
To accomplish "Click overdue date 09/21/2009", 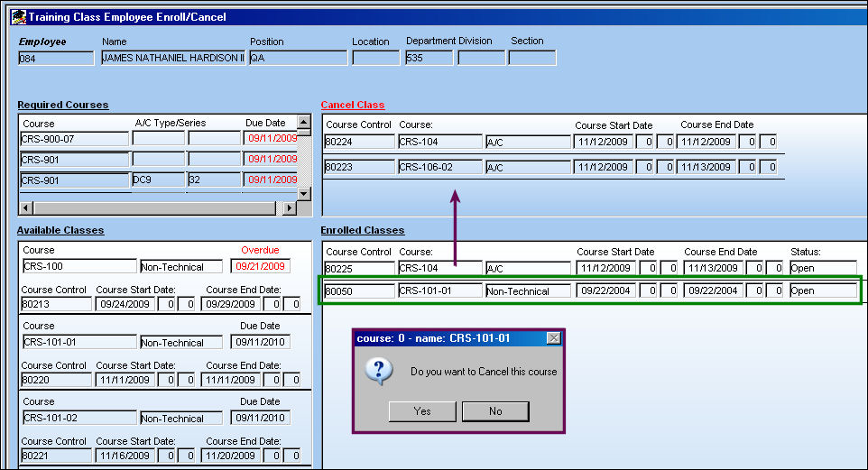I will [x=260, y=266].
